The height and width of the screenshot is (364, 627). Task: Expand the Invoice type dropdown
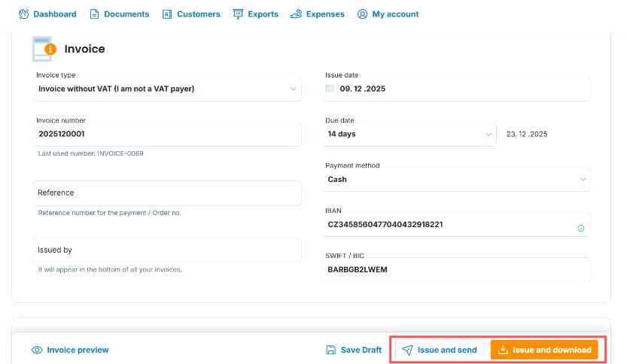pyautogui.click(x=167, y=89)
